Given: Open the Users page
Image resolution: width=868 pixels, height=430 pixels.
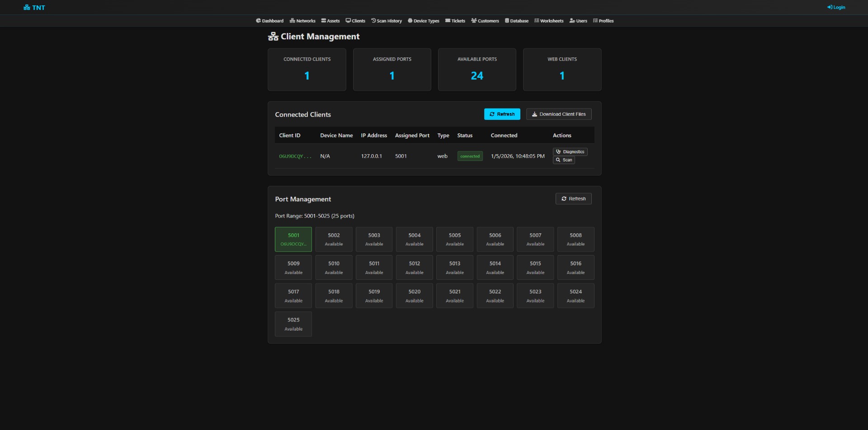Looking at the screenshot, I should pyautogui.click(x=578, y=21).
